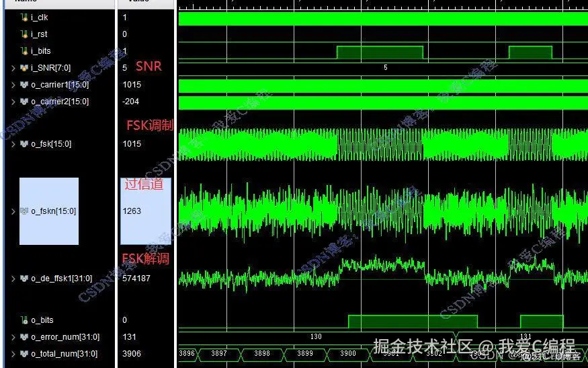Screen dimensions: 588x368
Task: Click the first high pulse in i_bits waveform
Action: (380, 52)
